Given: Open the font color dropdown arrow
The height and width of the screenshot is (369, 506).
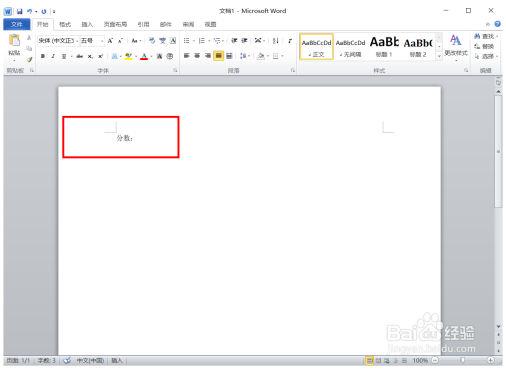Looking at the screenshot, I should 151,56.
